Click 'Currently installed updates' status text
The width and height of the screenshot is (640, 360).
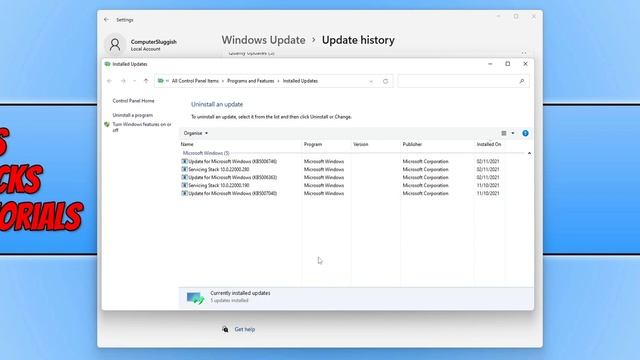(240, 293)
